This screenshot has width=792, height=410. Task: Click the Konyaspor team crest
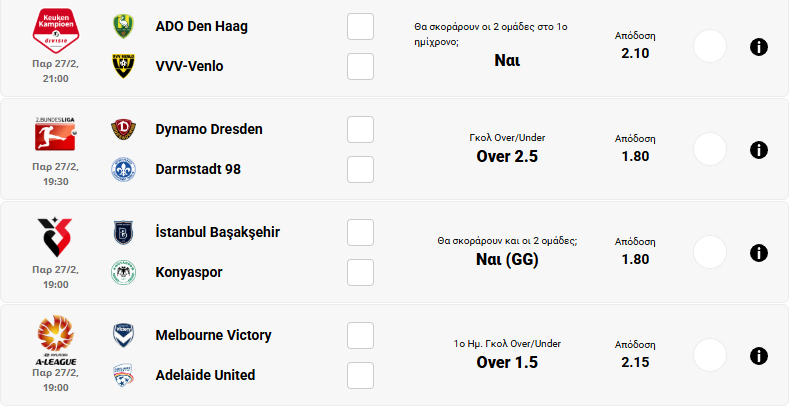(124, 272)
